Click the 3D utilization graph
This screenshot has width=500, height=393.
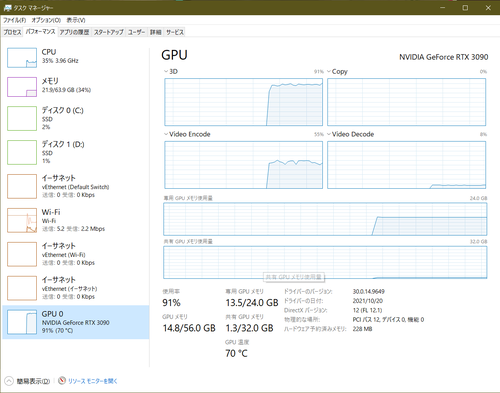[243, 102]
